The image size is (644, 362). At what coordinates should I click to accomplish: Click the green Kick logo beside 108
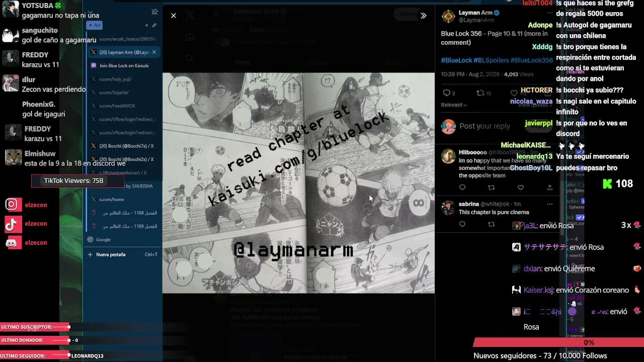(608, 184)
